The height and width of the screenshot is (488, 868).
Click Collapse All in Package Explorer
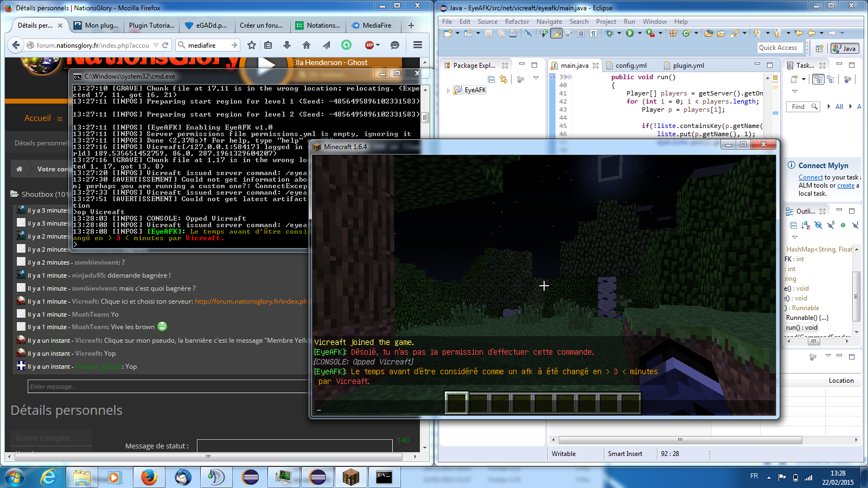(491, 79)
